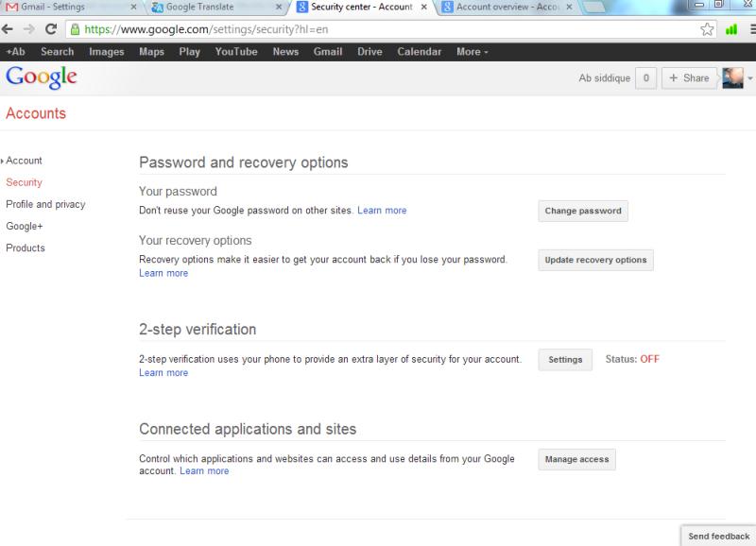Click the 2-step verification Status: OFF text

632,359
